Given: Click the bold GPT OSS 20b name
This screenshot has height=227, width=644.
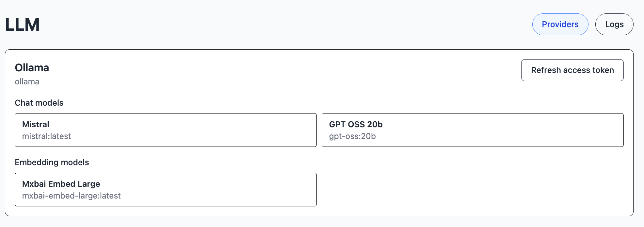Looking at the screenshot, I should click(x=356, y=125).
